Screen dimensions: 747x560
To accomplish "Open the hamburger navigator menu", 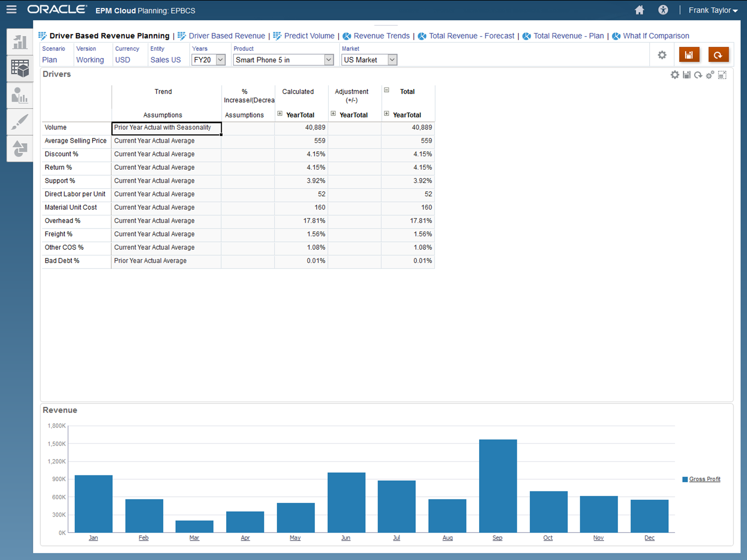I will [x=11, y=9].
